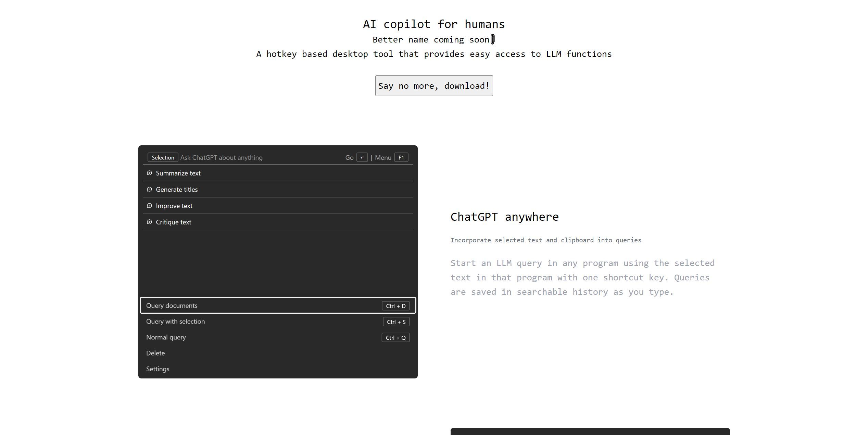
Task: Click Delete in the menu list
Action: click(155, 353)
